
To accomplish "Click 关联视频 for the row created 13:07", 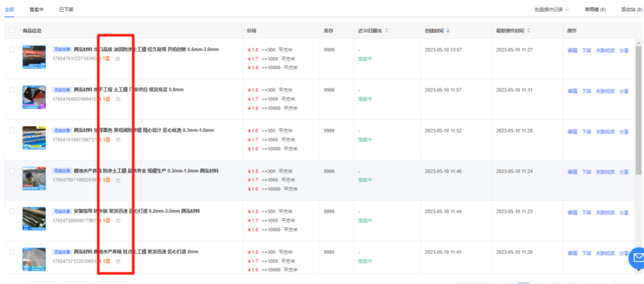I will coord(605,51).
